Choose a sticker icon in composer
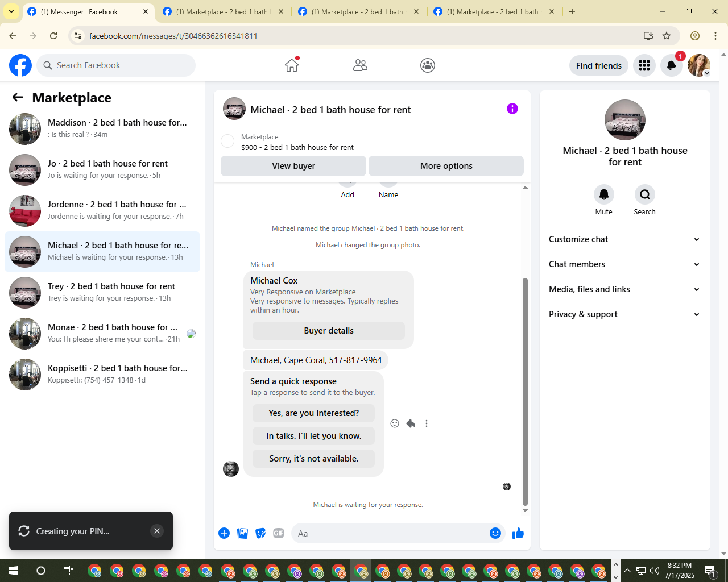728x582 pixels. 260,533
